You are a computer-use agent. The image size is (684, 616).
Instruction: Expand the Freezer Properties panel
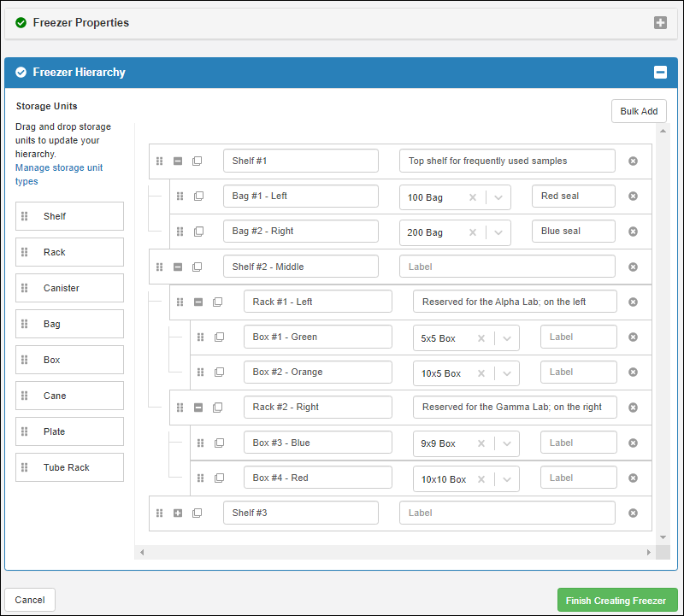pos(660,23)
